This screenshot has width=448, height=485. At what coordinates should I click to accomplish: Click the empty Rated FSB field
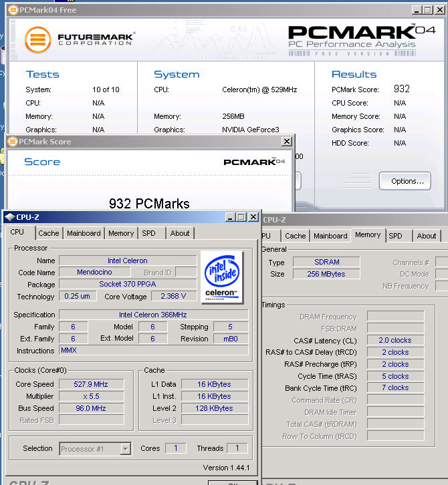click(91, 420)
